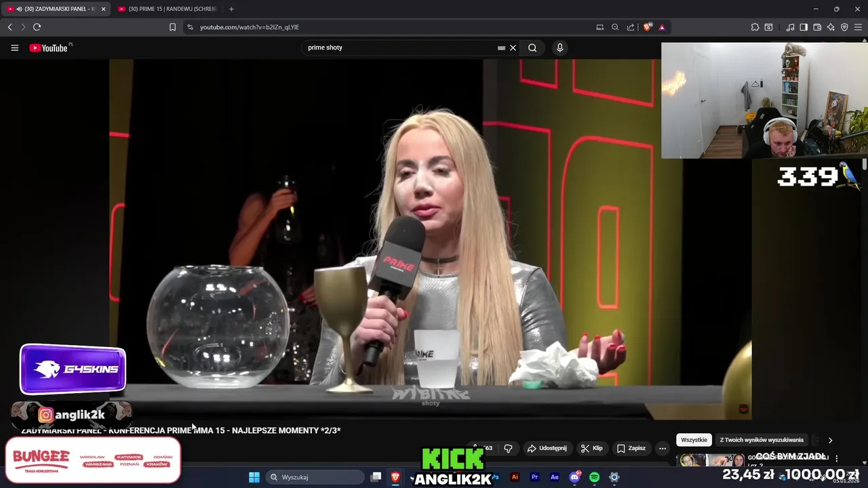
Task: Start voice search with the microphone
Action: tap(559, 47)
